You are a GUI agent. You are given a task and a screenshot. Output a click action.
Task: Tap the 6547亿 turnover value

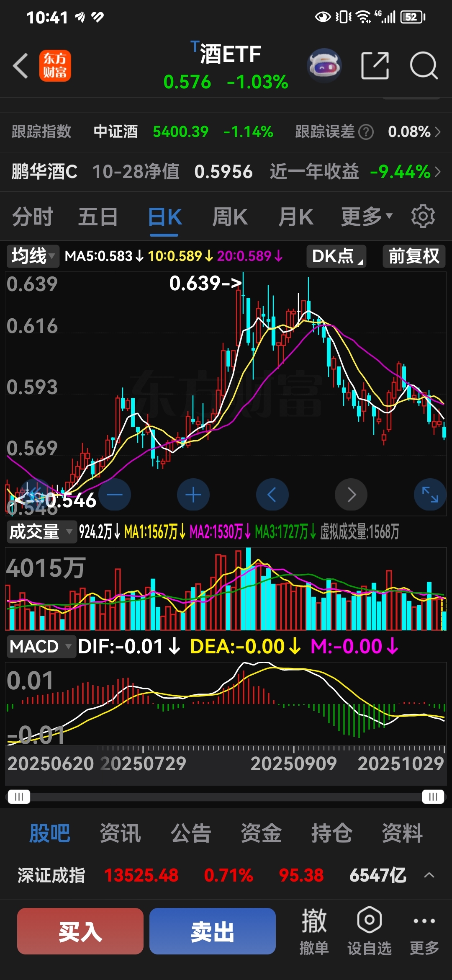pos(378,875)
